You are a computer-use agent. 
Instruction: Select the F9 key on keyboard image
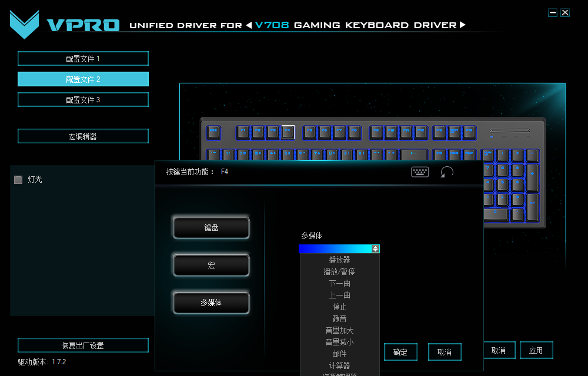click(x=376, y=132)
